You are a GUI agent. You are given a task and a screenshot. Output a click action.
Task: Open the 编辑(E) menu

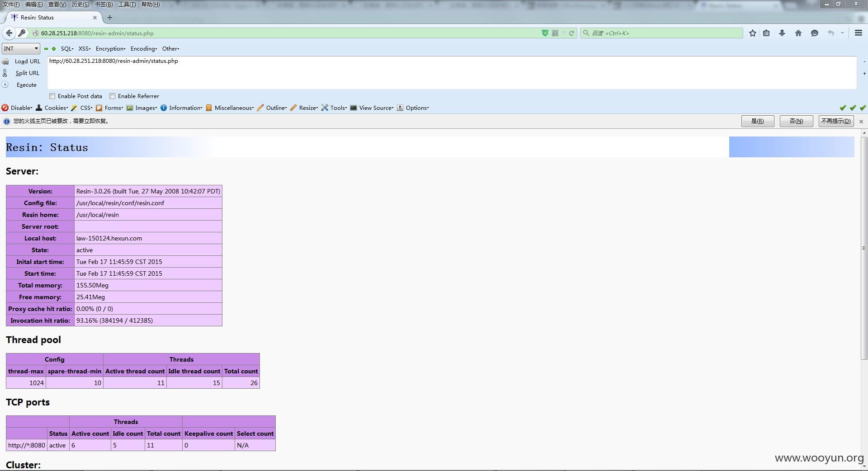34,5
